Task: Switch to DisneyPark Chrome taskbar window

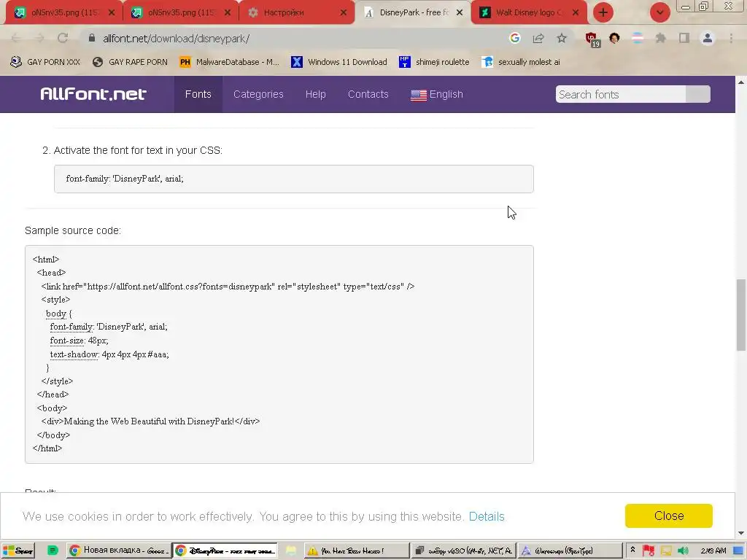Action: click(x=225, y=551)
